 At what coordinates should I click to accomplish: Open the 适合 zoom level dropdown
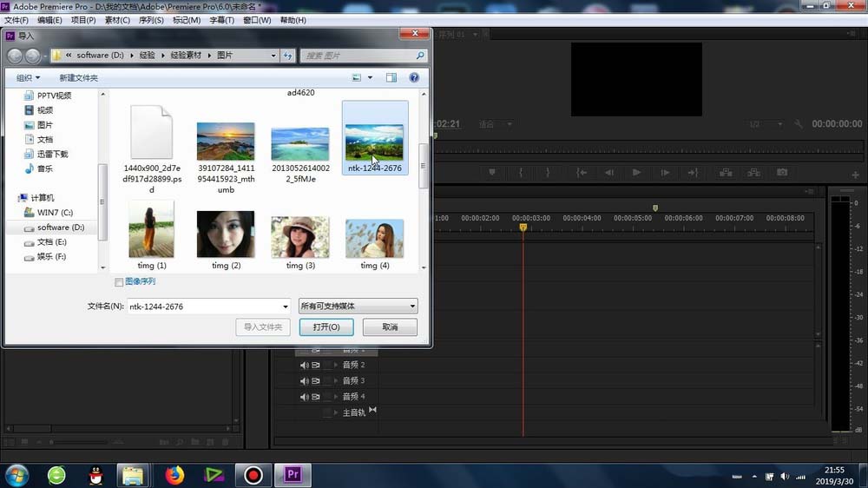coord(496,124)
